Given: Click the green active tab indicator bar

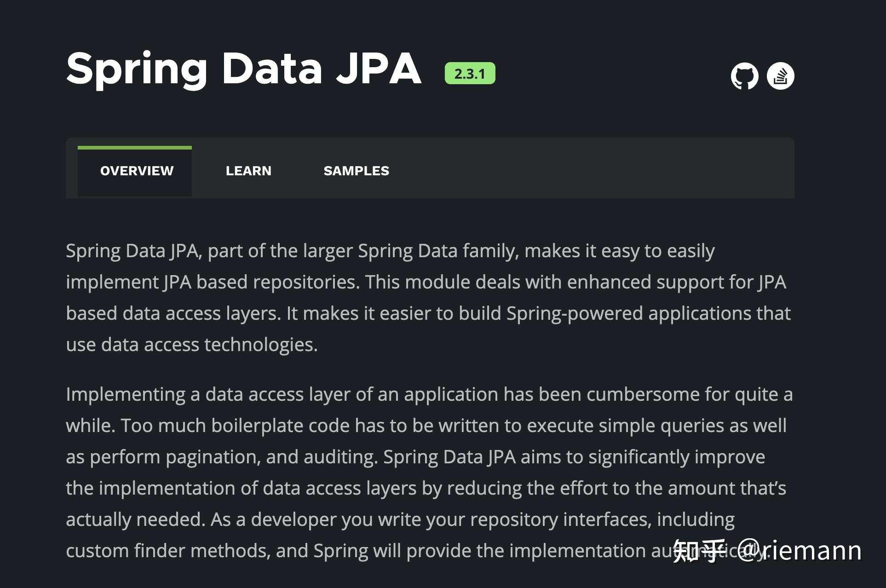Looking at the screenshot, I should click(x=135, y=147).
